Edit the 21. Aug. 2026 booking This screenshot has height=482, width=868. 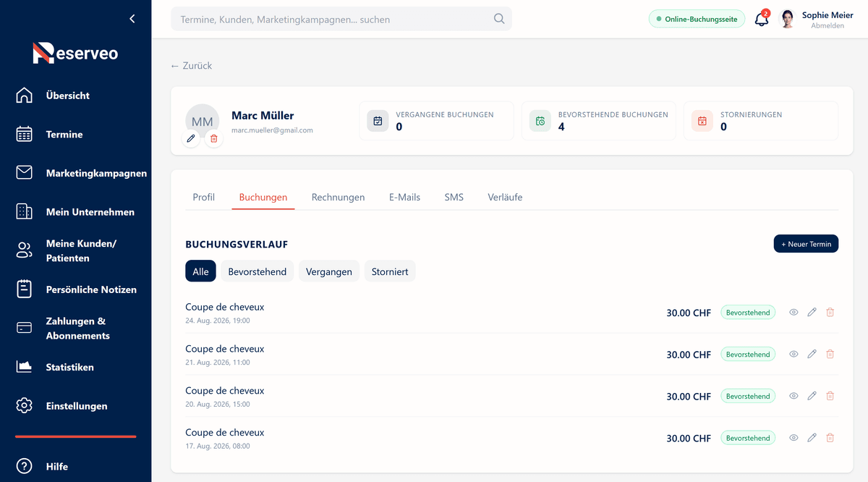point(812,354)
